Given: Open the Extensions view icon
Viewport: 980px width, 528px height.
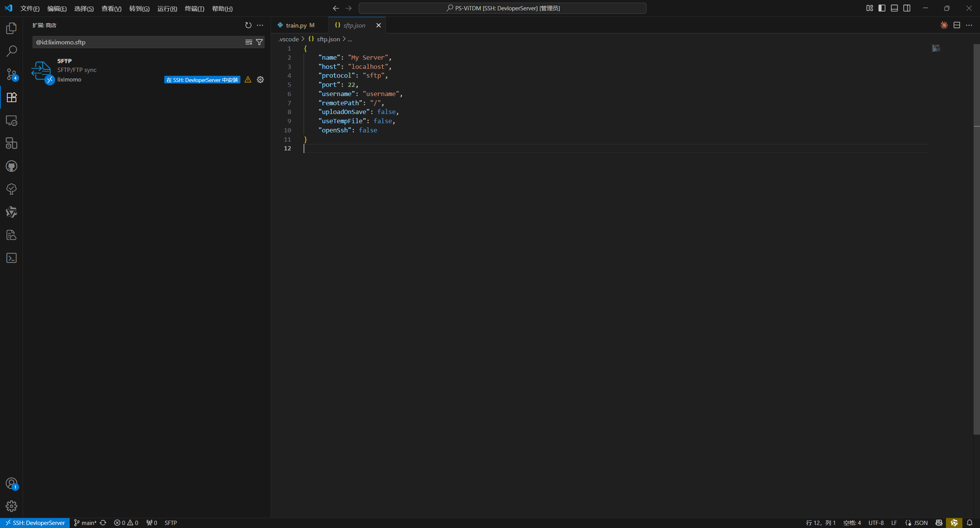Looking at the screenshot, I should tap(11, 97).
